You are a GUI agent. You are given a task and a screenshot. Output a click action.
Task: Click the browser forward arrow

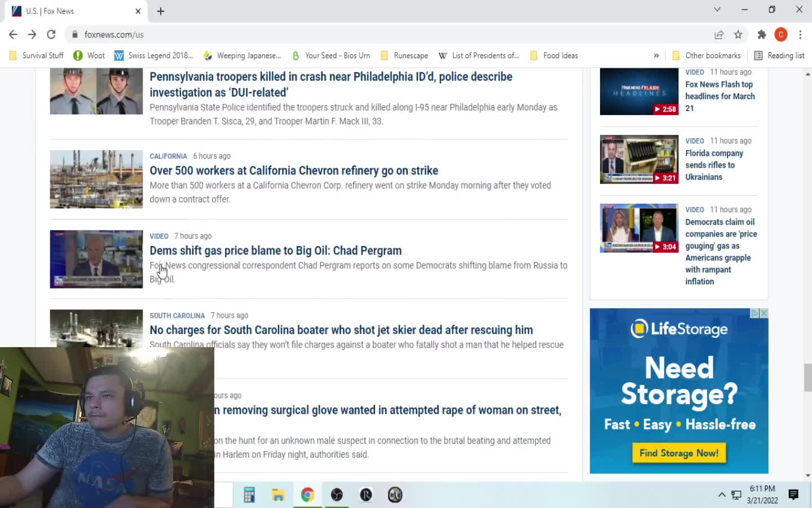(x=32, y=34)
